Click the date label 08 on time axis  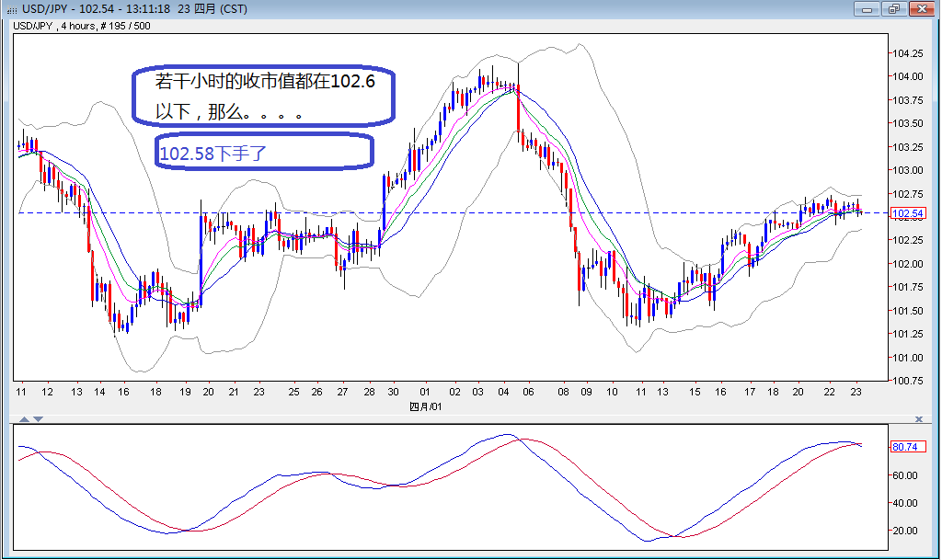click(563, 392)
